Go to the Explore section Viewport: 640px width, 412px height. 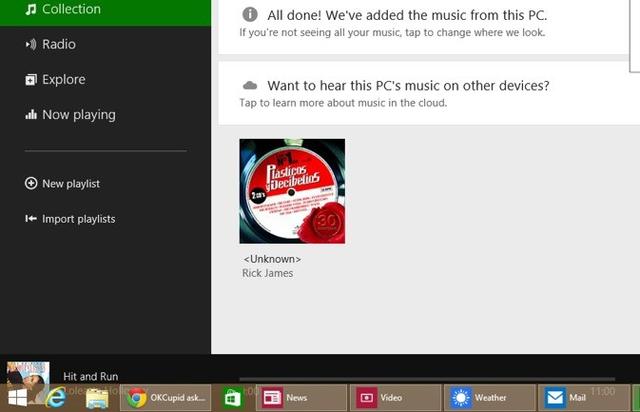point(63,79)
